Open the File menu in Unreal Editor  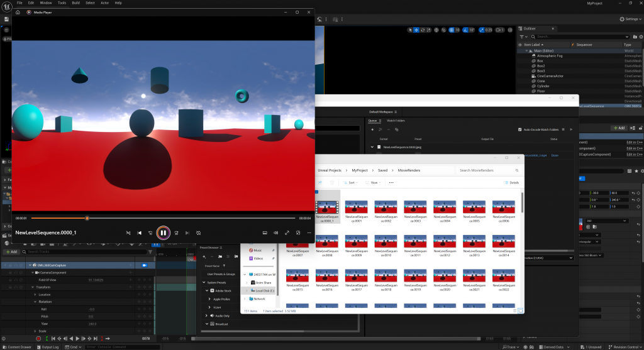(x=19, y=3)
